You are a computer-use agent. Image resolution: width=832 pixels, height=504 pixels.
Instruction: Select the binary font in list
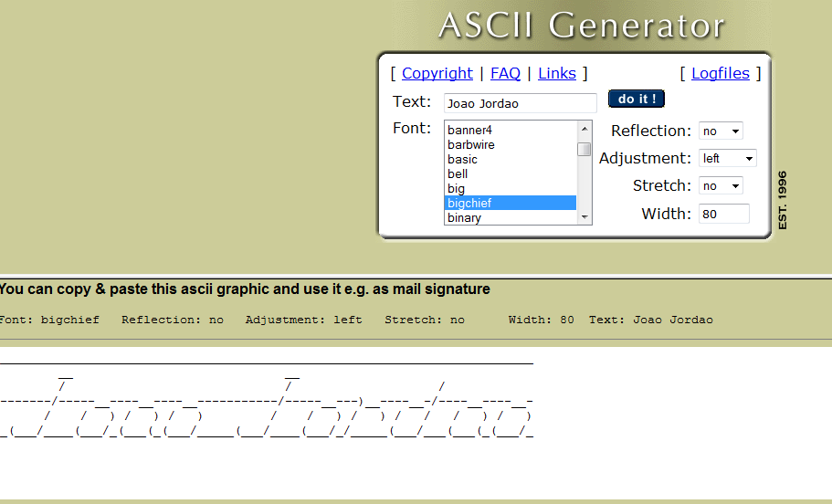coord(510,217)
